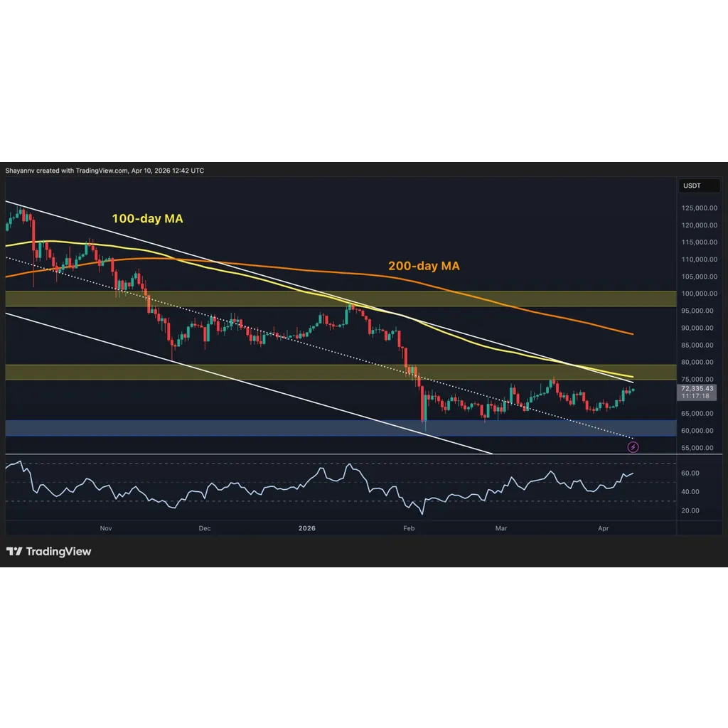728x728 pixels.
Task: Click the 80,000.00 price axis label
Action: [x=697, y=362]
